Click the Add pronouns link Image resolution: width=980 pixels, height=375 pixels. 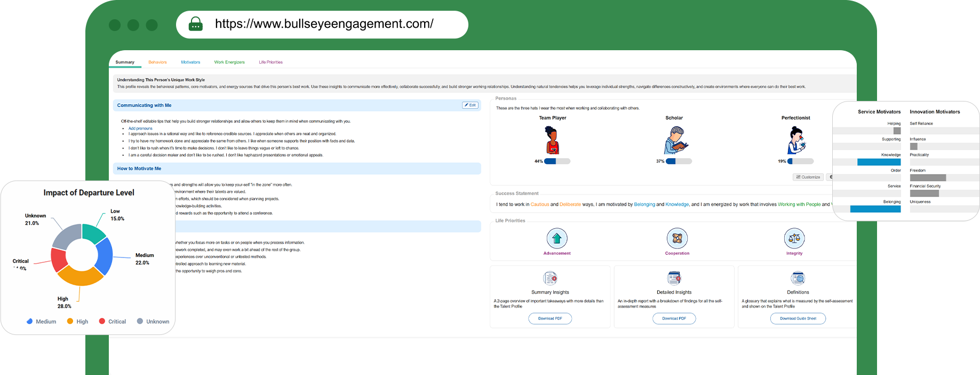coord(140,128)
